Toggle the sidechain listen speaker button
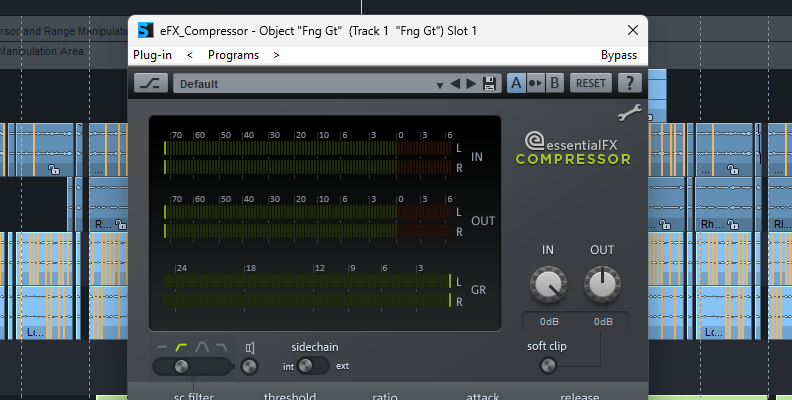Screen dimensions: 792x400 click(x=250, y=366)
